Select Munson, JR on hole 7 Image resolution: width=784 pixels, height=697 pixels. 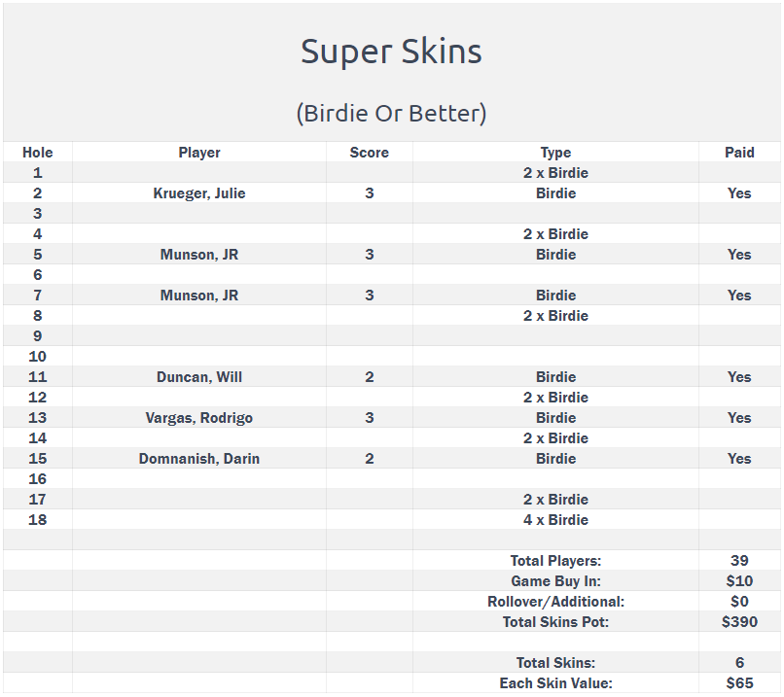pyautogui.click(x=199, y=296)
